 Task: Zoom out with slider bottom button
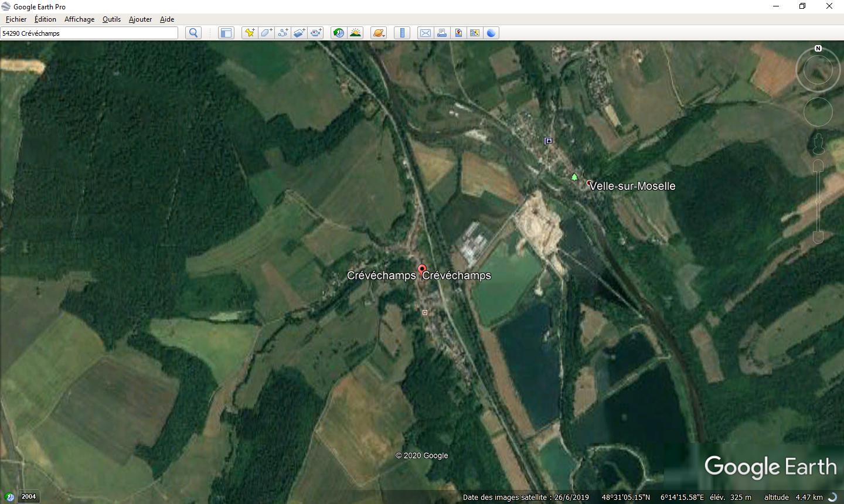coord(818,237)
